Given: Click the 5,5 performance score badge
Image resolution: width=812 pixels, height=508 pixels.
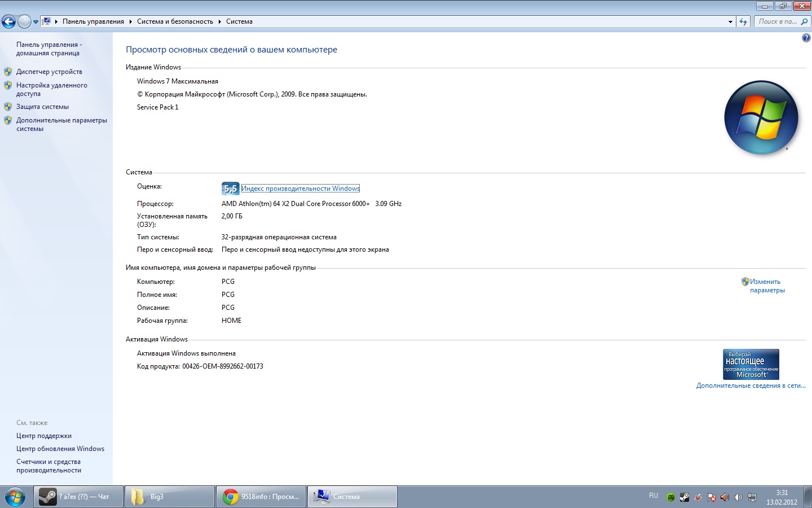Looking at the screenshot, I should pos(230,189).
